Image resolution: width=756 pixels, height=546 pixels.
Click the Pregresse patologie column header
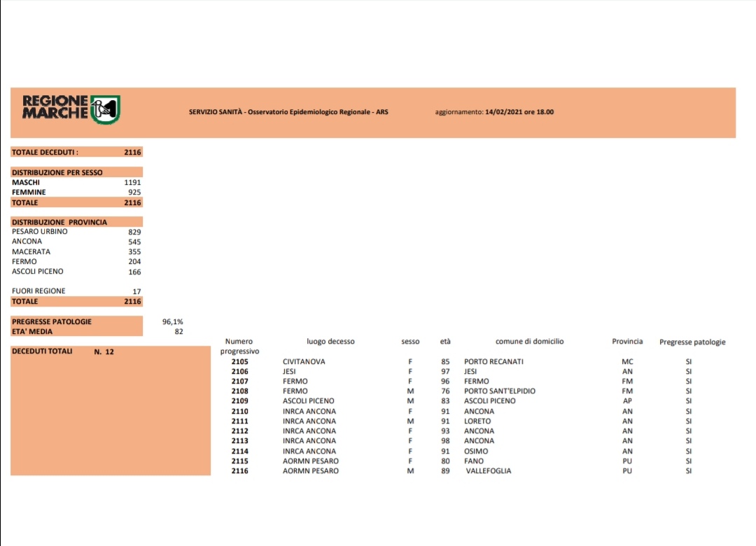pyautogui.click(x=692, y=342)
